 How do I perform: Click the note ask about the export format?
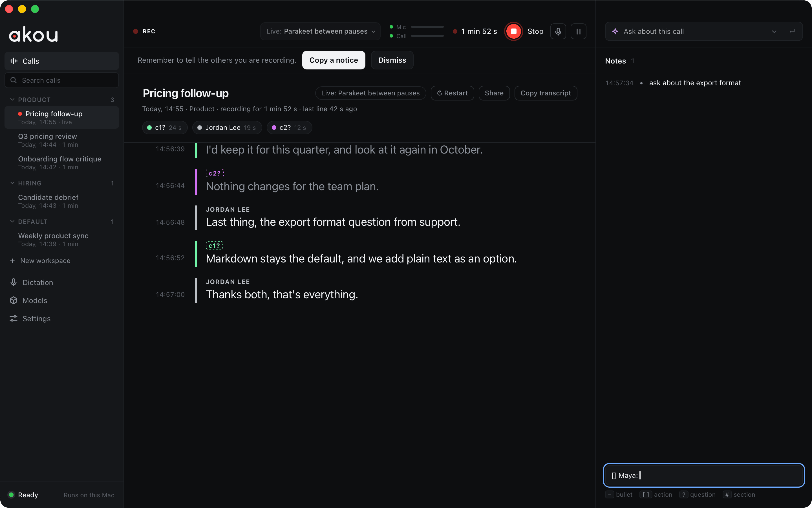[x=695, y=83]
